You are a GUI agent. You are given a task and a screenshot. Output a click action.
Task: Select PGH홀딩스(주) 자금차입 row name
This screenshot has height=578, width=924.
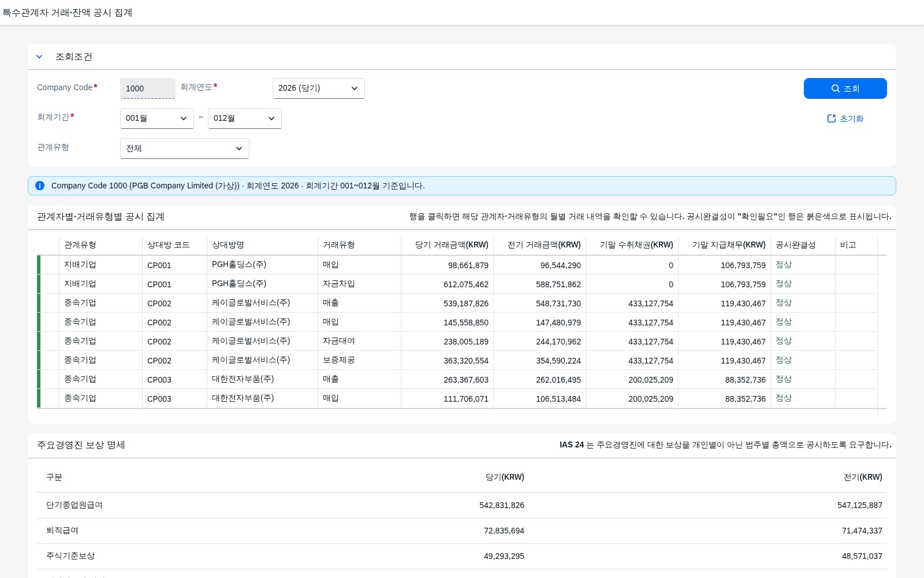239,284
